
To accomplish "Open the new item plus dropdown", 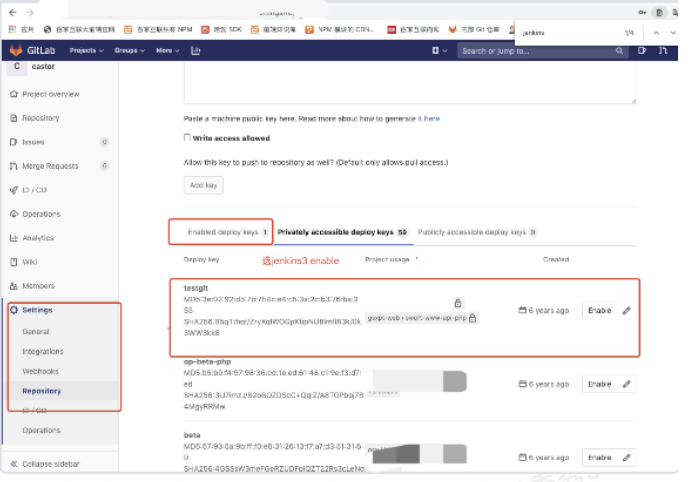I will pyautogui.click(x=439, y=51).
